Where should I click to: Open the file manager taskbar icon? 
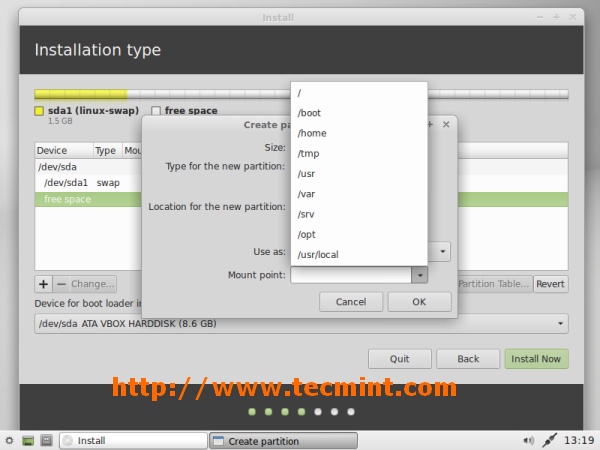click(46, 440)
